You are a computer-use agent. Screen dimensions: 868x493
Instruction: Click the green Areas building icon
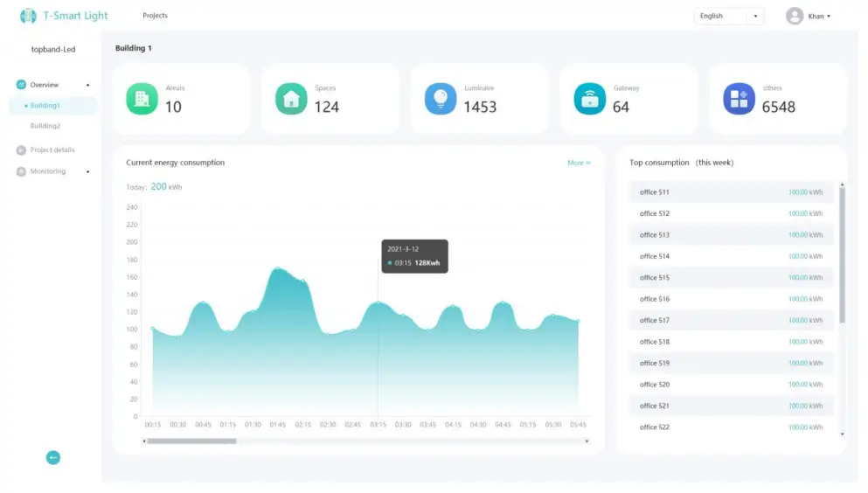pos(142,99)
